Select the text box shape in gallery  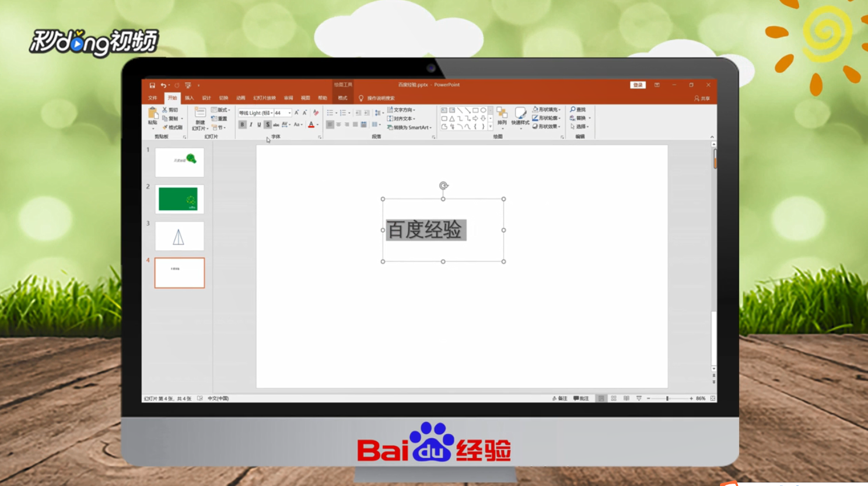444,110
